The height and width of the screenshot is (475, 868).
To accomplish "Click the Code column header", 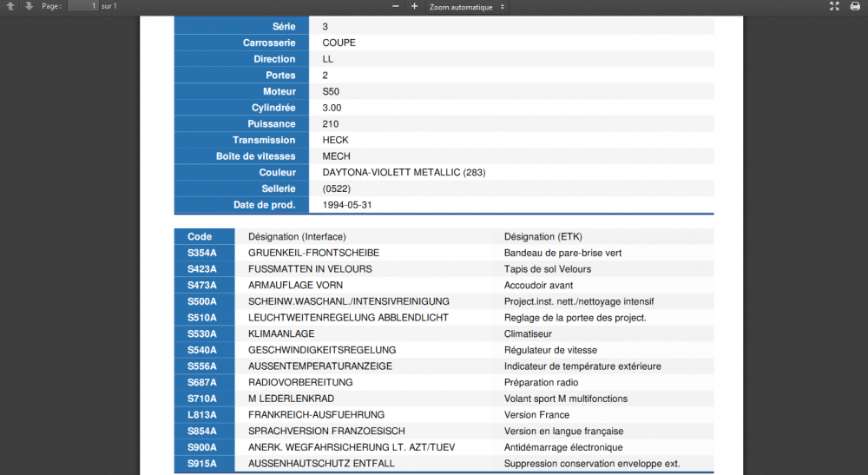I will pyautogui.click(x=200, y=236).
